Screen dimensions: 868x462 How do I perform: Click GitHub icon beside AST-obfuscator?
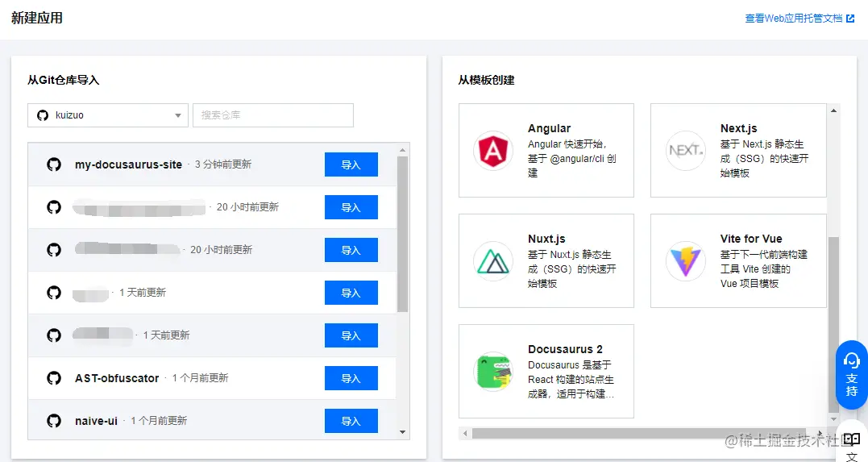click(54, 378)
